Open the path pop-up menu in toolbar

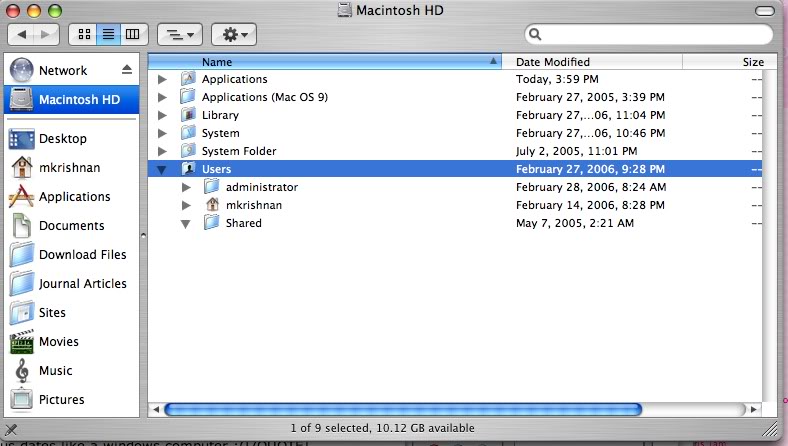pyautogui.click(x=180, y=34)
